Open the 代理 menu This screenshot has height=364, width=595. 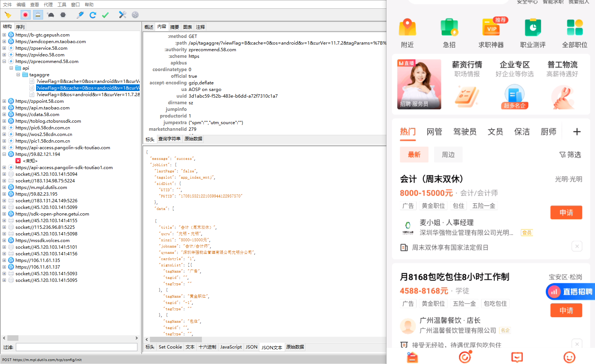48,4
